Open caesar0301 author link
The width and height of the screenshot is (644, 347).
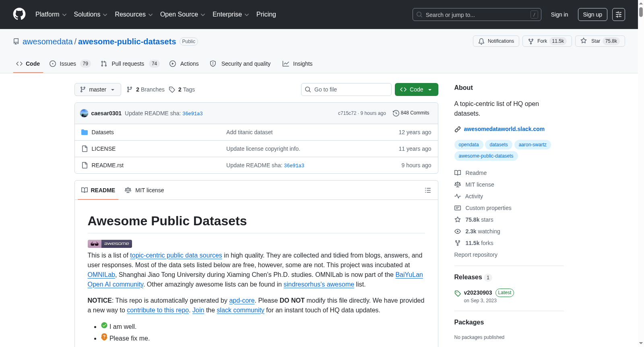tap(106, 113)
